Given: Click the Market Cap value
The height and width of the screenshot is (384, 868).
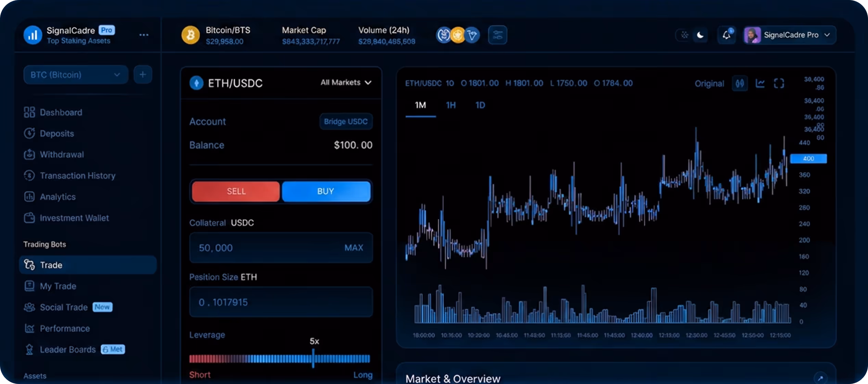Looking at the screenshot, I should click(x=311, y=41).
